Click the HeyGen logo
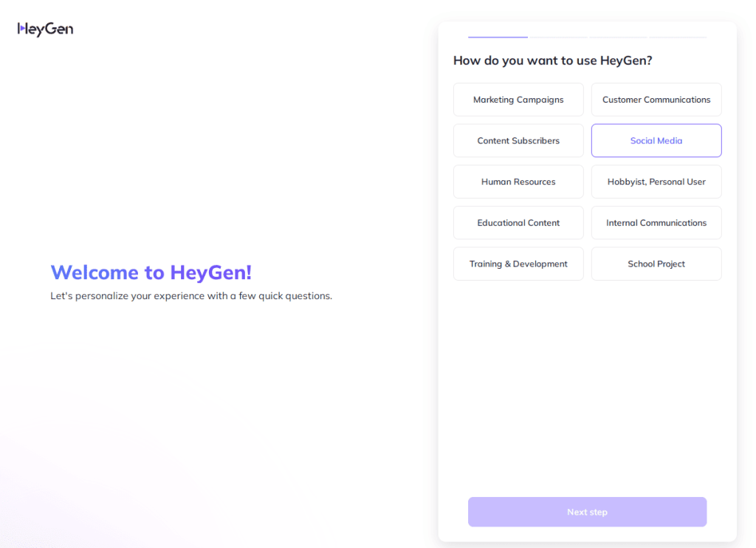756x548 pixels. point(45,28)
